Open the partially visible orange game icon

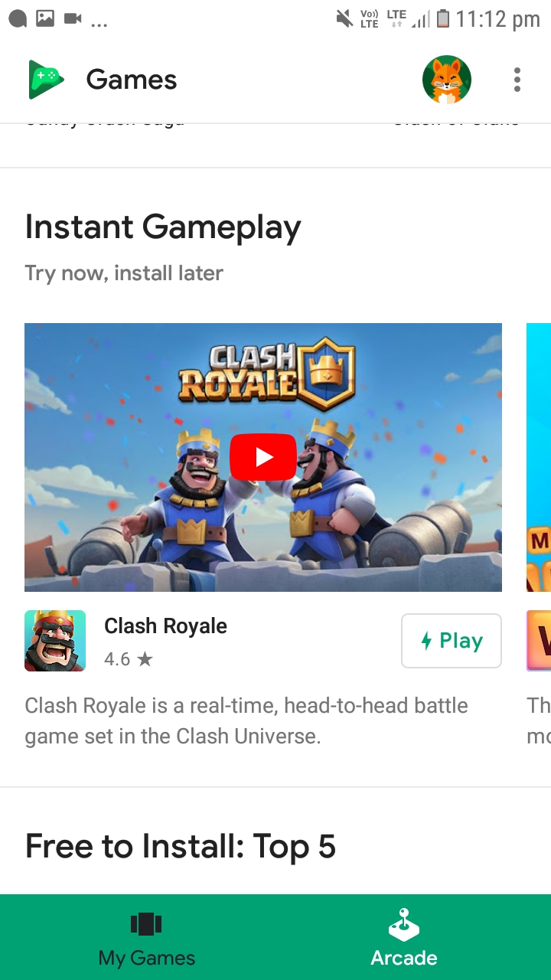click(x=540, y=641)
